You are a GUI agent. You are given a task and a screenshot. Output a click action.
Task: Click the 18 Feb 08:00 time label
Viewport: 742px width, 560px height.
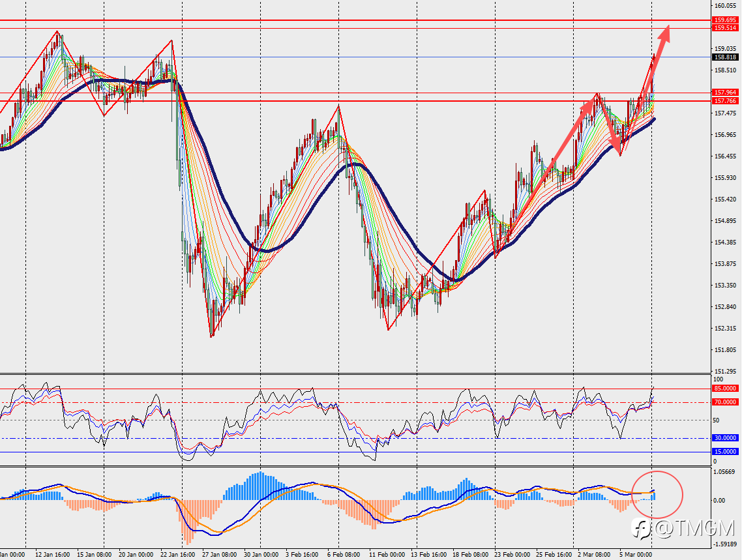pos(470,554)
